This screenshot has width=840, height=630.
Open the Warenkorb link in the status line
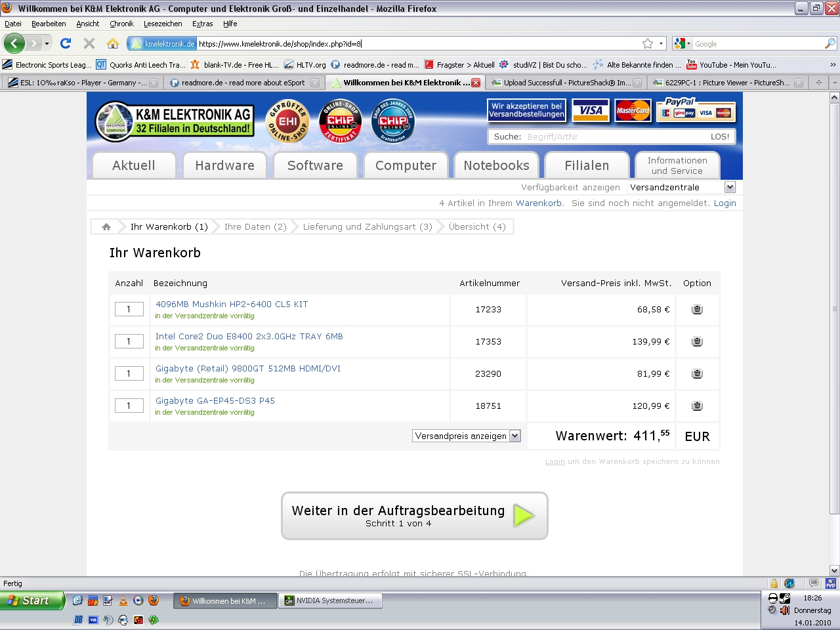coord(539,203)
